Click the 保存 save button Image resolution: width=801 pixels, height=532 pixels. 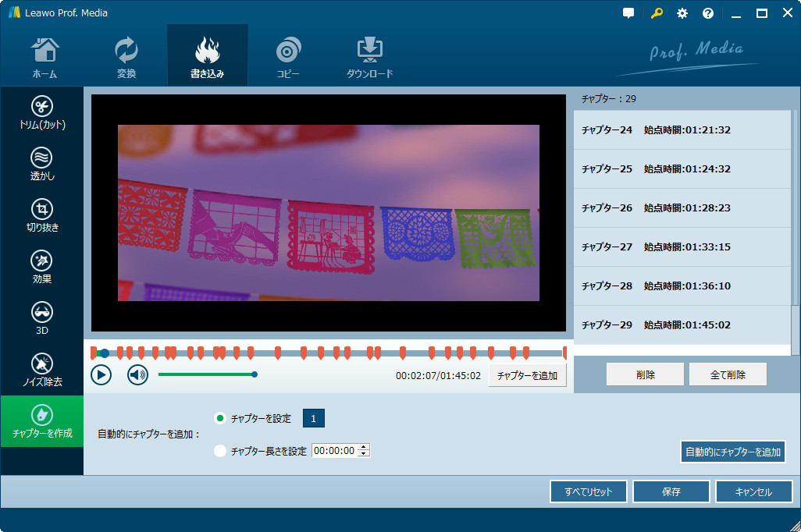671,491
